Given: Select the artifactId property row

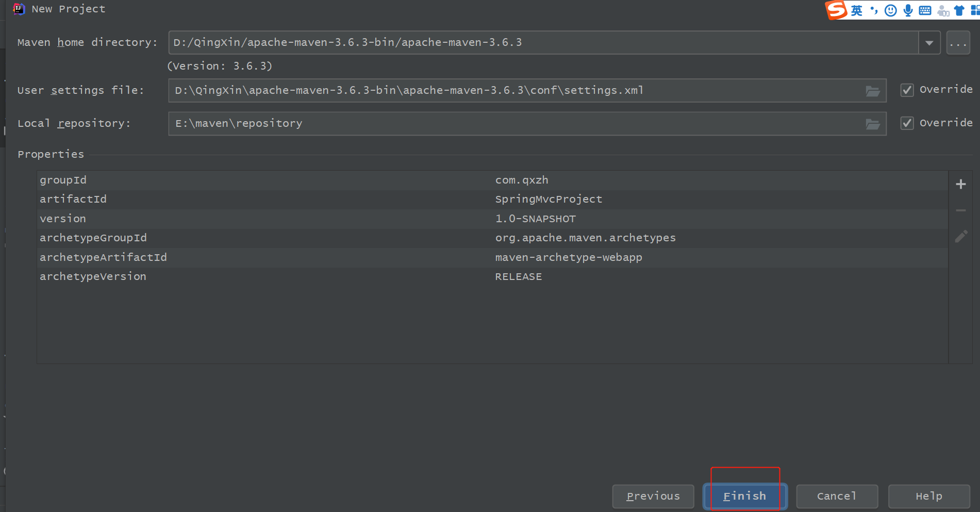Looking at the screenshot, I should [x=258, y=200].
